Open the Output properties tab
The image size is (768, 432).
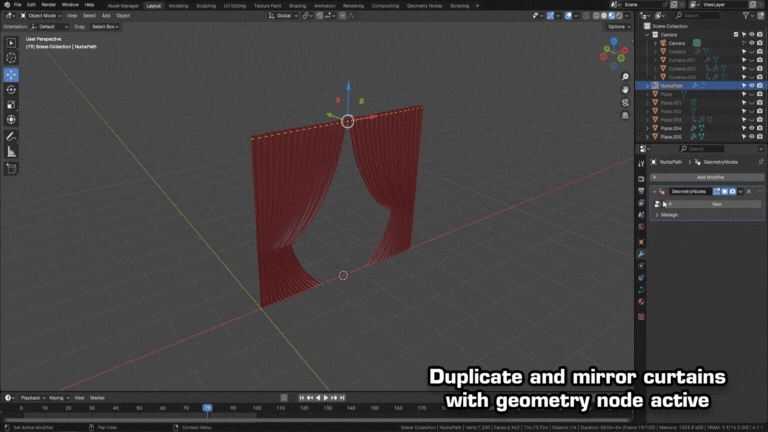pos(641,191)
